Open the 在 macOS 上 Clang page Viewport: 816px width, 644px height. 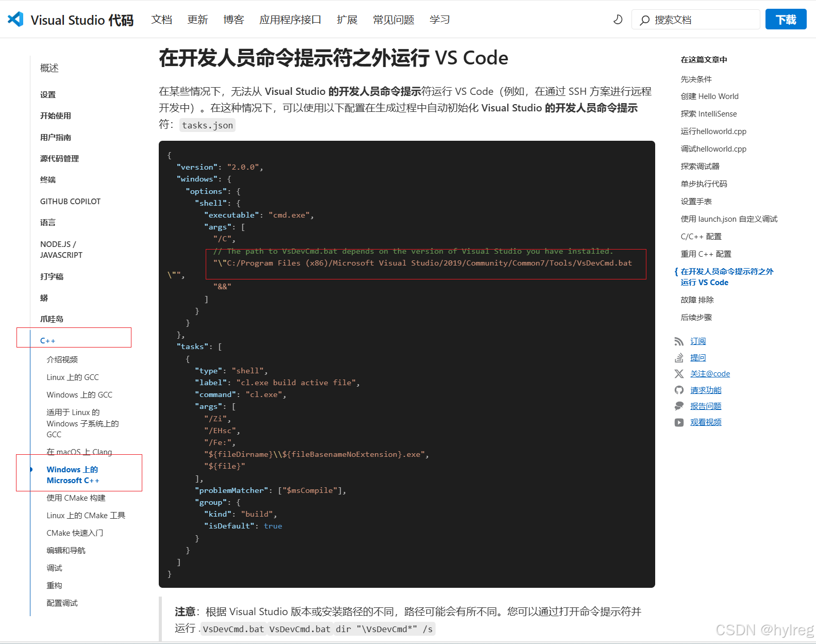coord(79,452)
